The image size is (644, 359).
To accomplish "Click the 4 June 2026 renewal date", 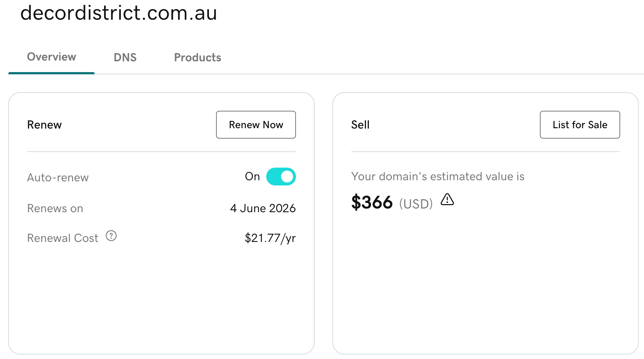I will (x=263, y=208).
